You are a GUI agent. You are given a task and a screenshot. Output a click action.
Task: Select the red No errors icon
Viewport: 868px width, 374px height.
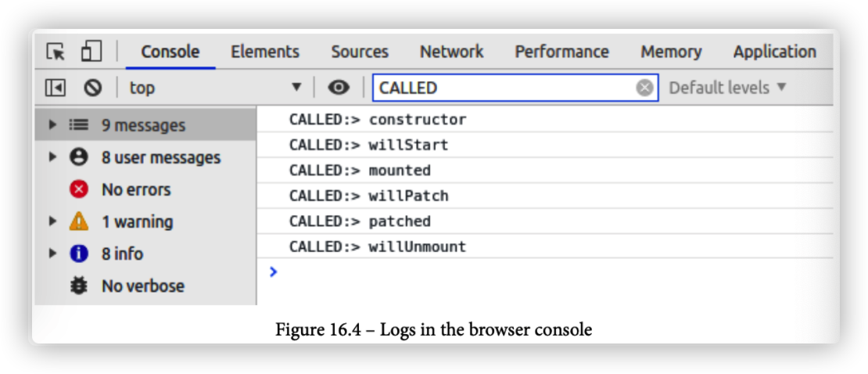79,189
